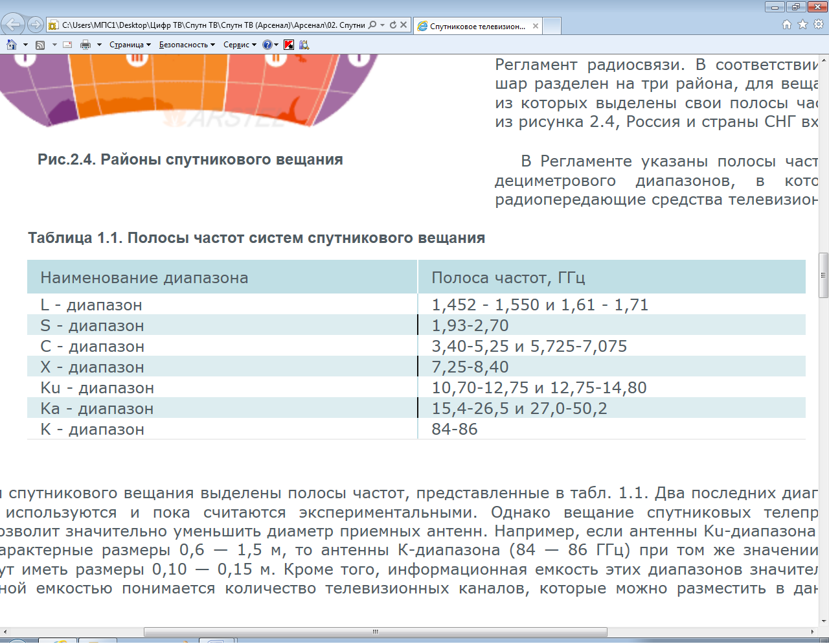The image size is (829, 644).
Task: Go back to the previous page
Action: pyautogui.click(x=12, y=25)
